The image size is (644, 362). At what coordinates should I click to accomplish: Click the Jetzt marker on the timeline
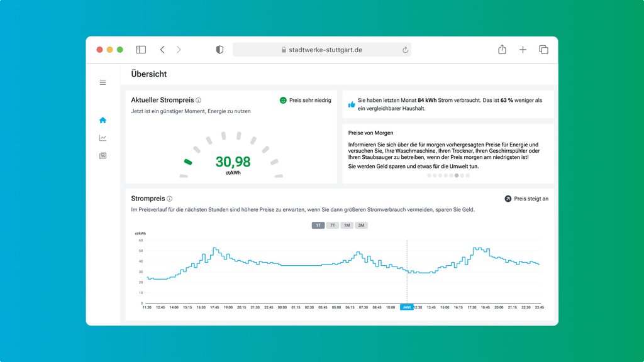(x=407, y=307)
